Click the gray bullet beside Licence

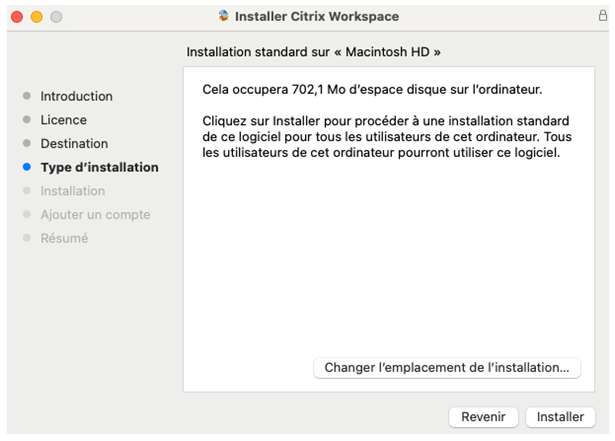(27, 119)
